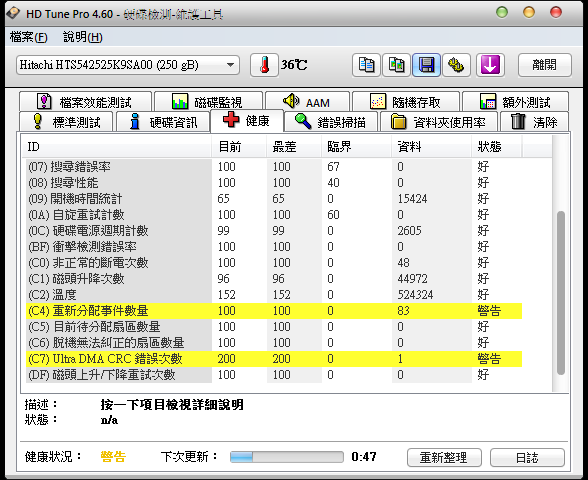Click the 警告 status in C7 row
Image resolution: width=588 pixels, height=480 pixels.
[489, 359]
